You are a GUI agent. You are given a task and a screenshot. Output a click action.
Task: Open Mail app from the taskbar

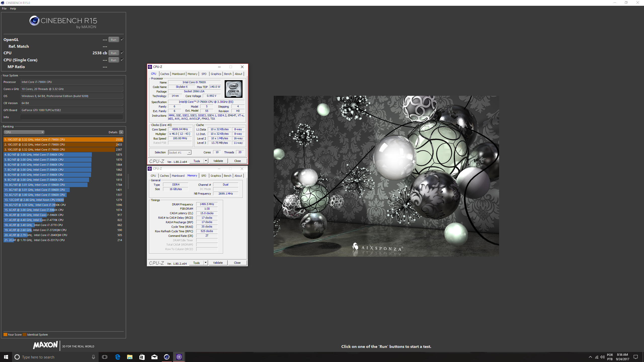[x=154, y=357]
